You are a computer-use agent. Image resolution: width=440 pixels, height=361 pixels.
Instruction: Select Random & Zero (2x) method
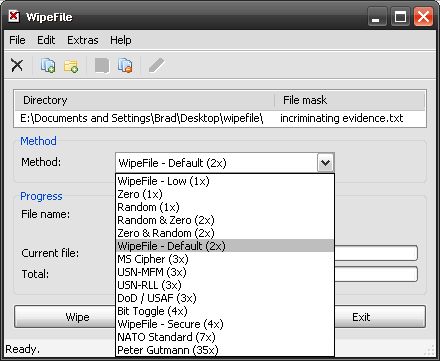(x=224, y=220)
